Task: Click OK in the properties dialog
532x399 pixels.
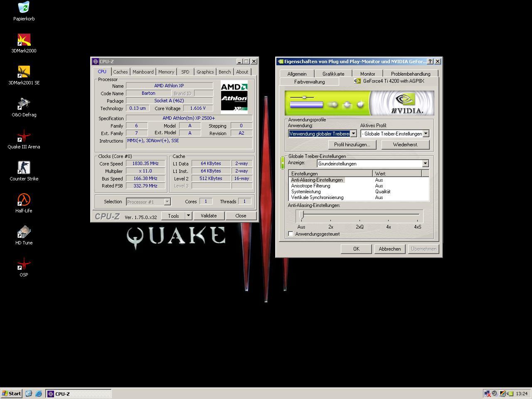Action: (356, 249)
